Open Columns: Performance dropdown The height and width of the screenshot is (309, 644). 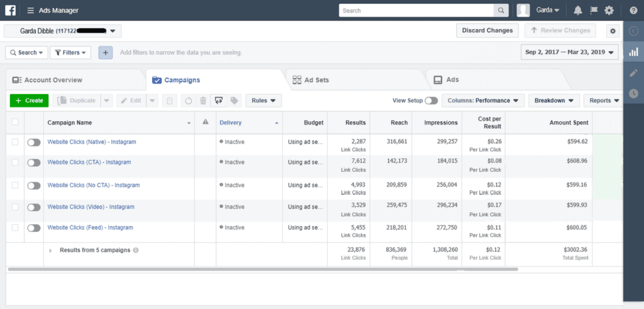[483, 100]
